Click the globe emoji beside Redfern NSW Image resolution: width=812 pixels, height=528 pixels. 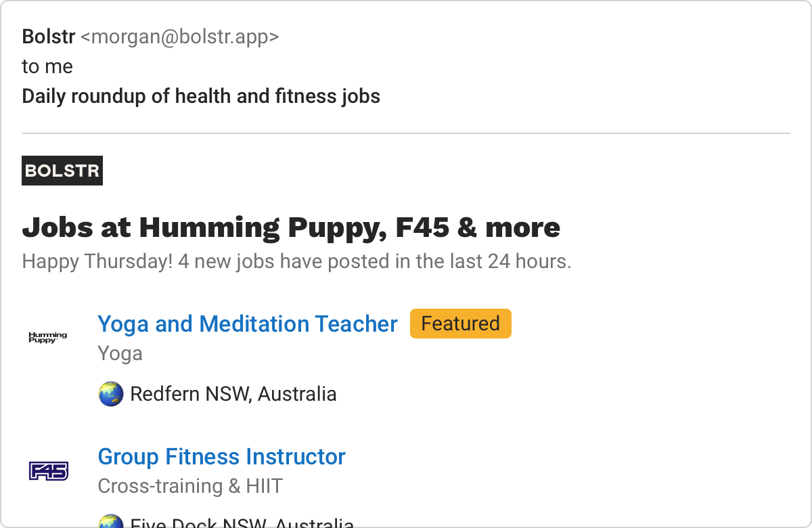coord(111,393)
